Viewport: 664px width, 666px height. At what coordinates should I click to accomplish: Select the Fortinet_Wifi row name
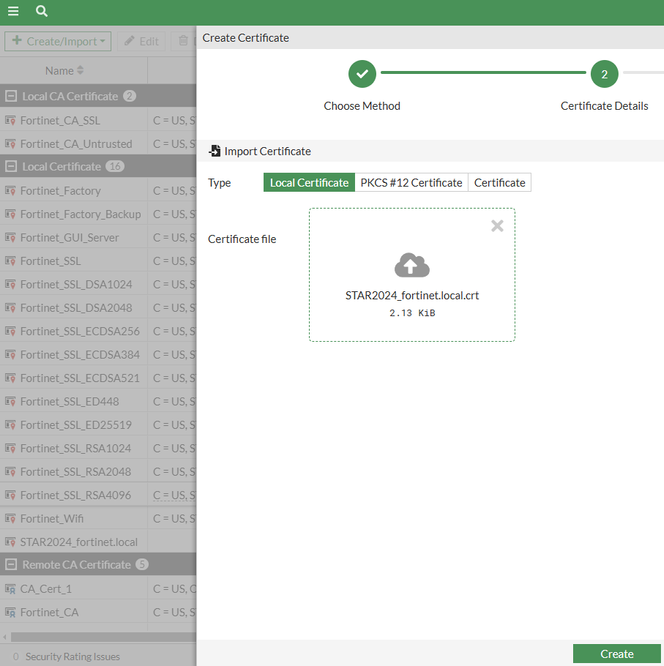51,519
